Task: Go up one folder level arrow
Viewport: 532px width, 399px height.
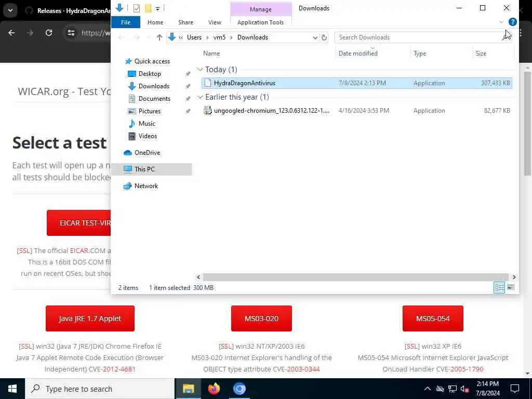Action: [x=159, y=37]
